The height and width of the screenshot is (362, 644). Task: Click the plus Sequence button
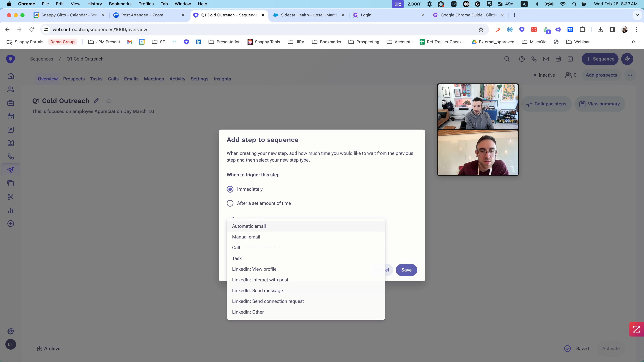(600, 59)
